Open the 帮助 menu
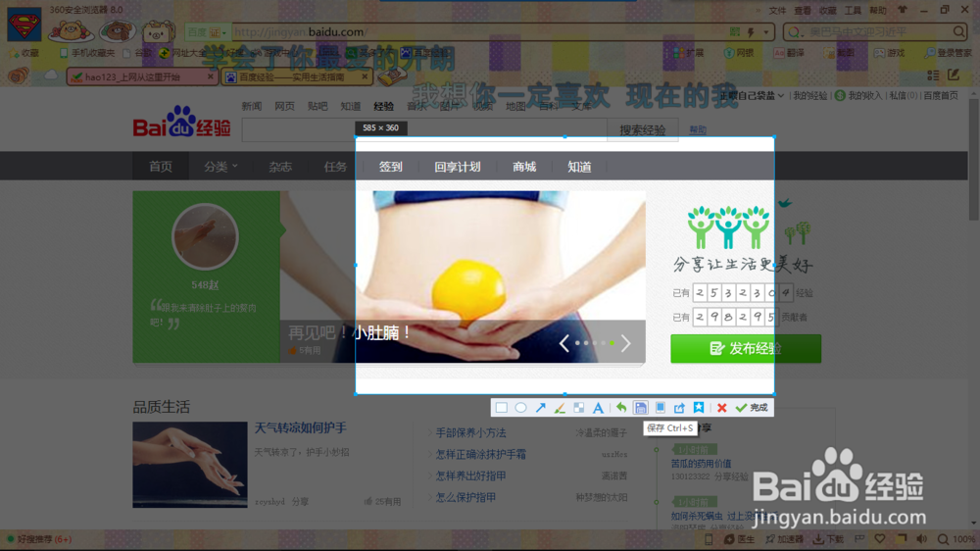 [x=877, y=11]
